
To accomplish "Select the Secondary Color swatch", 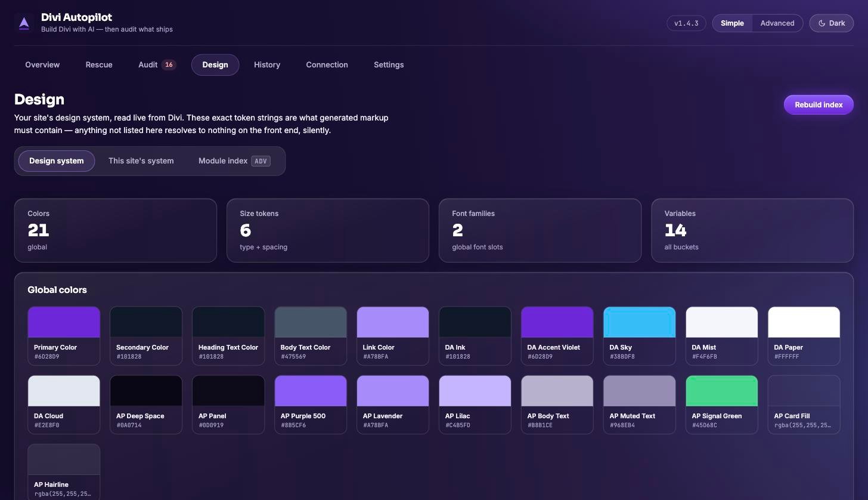I will click(146, 336).
